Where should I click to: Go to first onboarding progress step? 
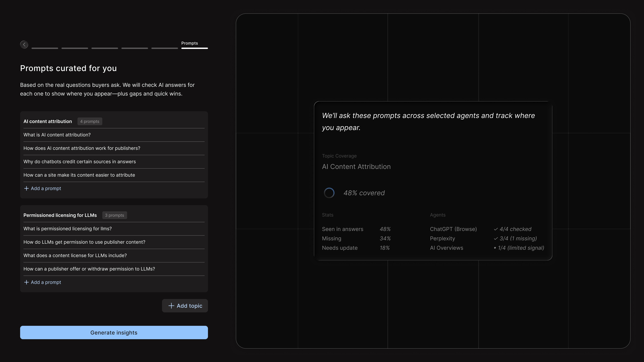click(45, 48)
